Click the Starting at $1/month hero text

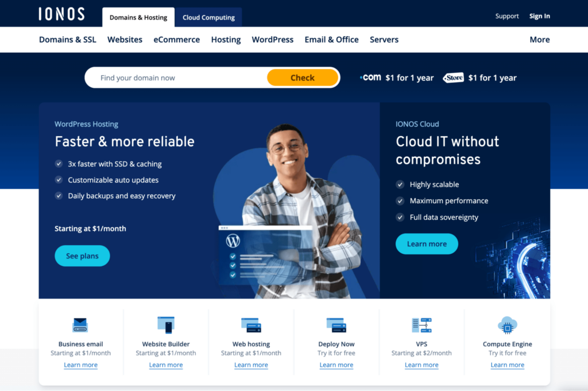click(x=90, y=229)
